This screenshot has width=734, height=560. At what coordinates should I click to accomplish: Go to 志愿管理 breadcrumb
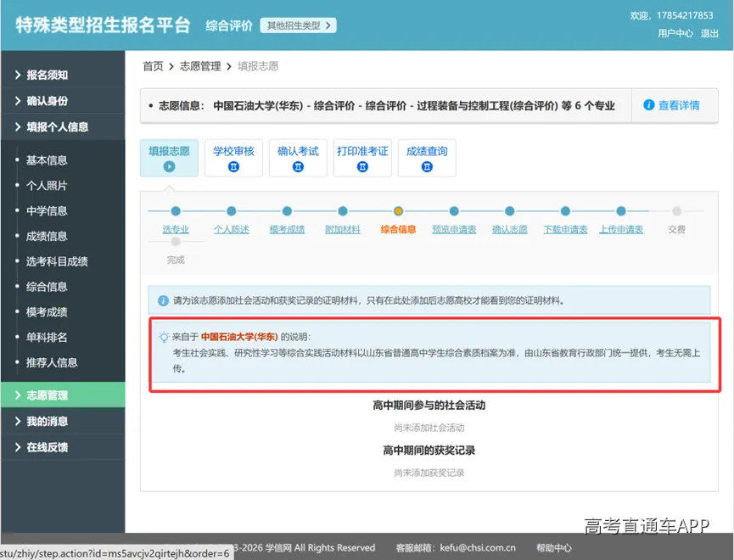click(200, 66)
